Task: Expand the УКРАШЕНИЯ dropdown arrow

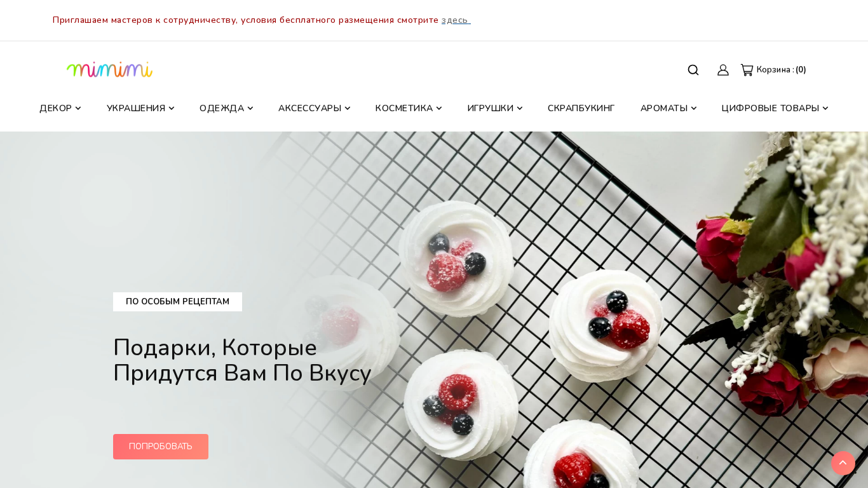Action: pyautogui.click(x=172, y=109)
